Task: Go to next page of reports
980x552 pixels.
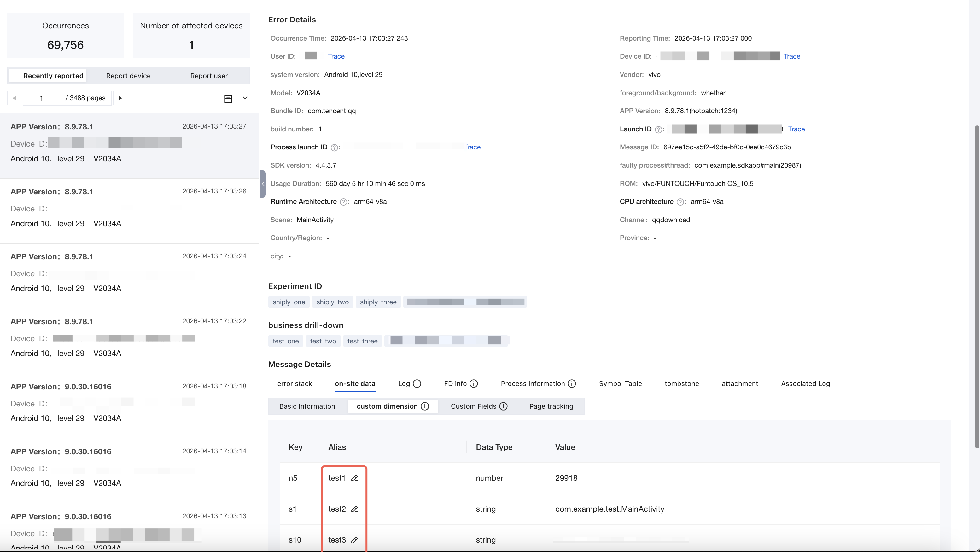Action: coord(120,98)
